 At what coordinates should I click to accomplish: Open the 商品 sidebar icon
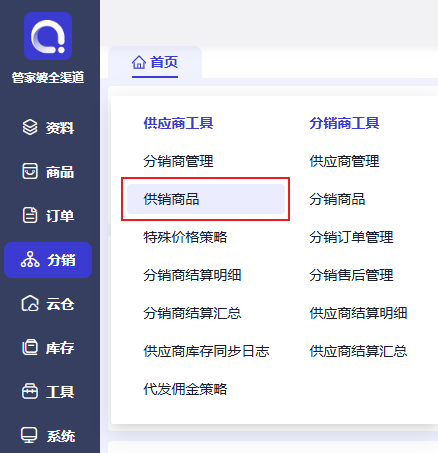tap(30, 171)
